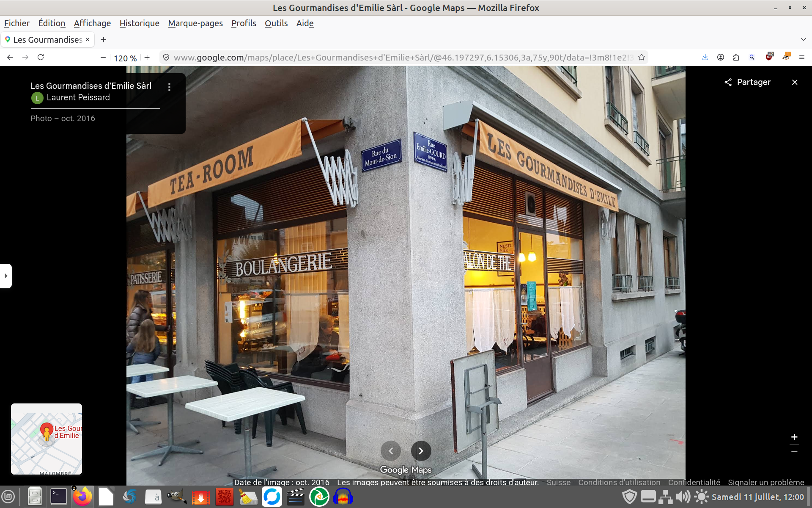This screenshot has width=812, height=508.
Task: Open Laurent Peissard's contributor profile
Action: 78,98
